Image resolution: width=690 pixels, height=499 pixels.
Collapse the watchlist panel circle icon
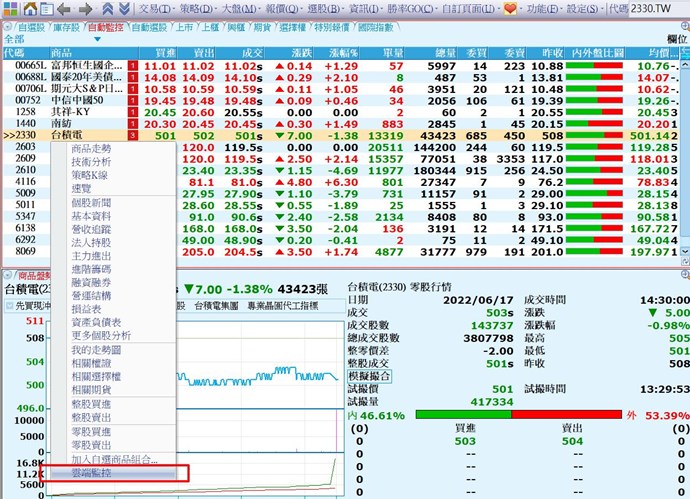pos(7,27)
